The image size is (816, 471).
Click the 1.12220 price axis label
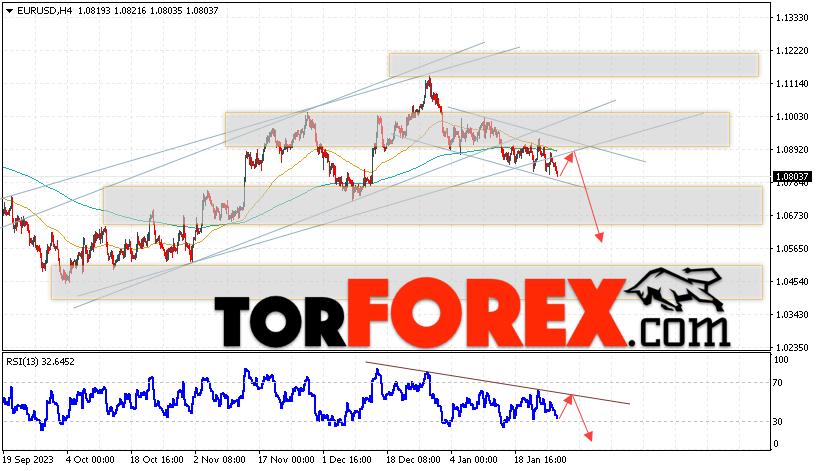(x=792, y=51)
